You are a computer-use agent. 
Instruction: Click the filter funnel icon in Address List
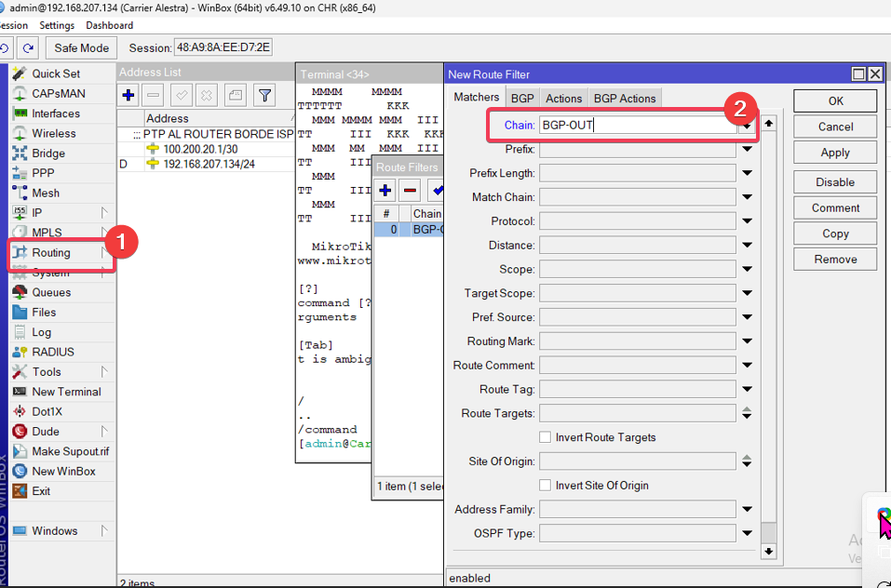pos(265,95)
